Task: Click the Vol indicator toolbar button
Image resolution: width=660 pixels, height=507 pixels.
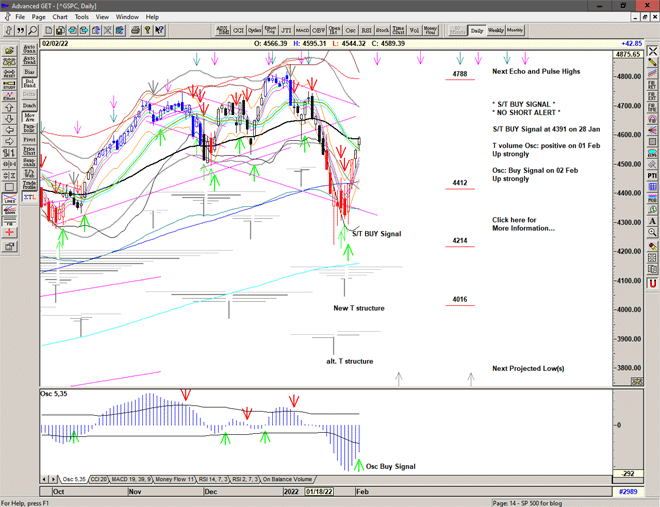Action: click(414, 30)
